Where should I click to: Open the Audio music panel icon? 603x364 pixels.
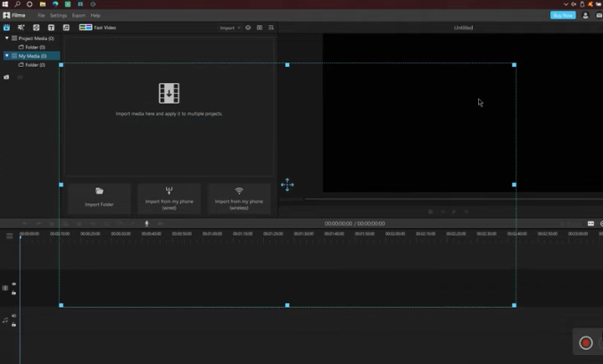tap(66, 28)
